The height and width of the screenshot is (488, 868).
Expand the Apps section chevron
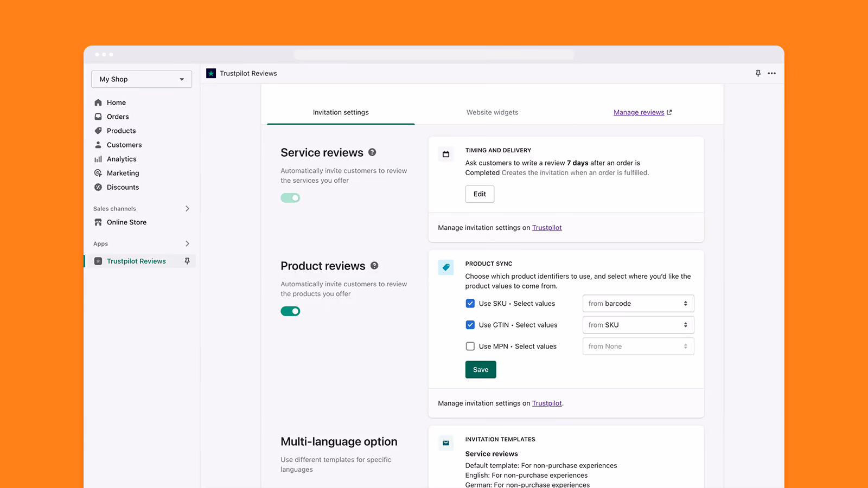pos(187,244)
